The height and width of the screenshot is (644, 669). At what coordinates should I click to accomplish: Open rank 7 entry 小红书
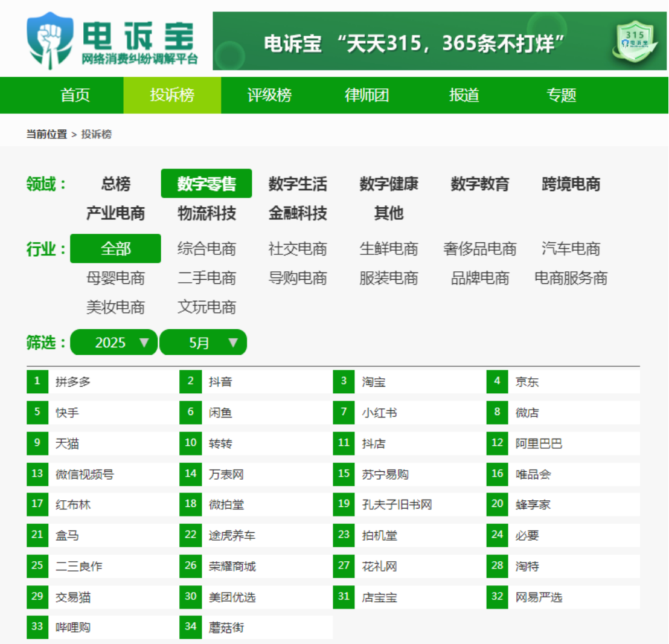tap(409, 412)
